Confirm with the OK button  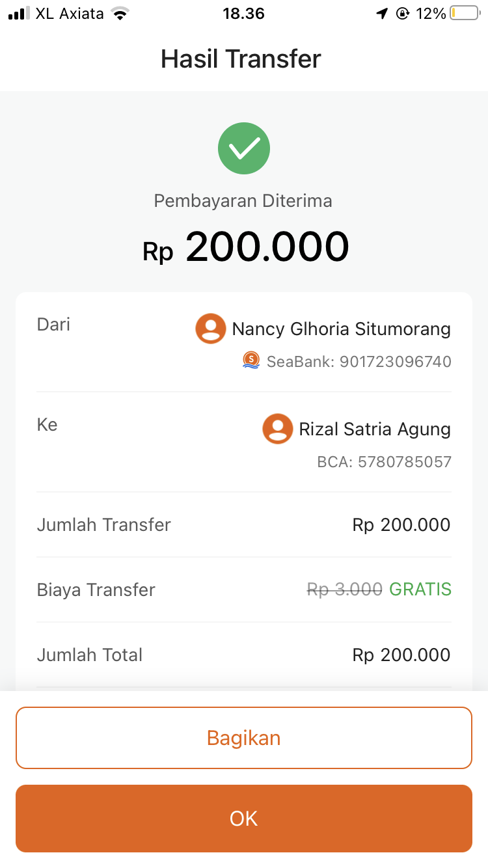243,818
